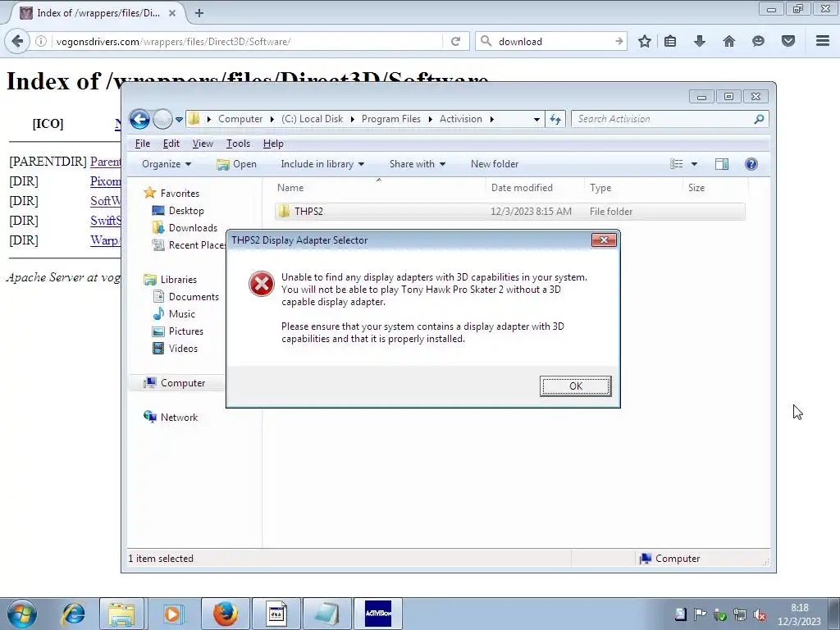Screen dimensions: 840x630
Task: Expand arrow after Activision in breadcrumb
Action: coord(492,119)
